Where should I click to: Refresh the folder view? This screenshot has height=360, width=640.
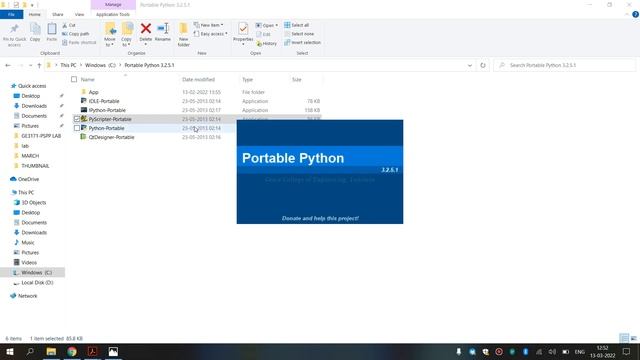point(483,65)
